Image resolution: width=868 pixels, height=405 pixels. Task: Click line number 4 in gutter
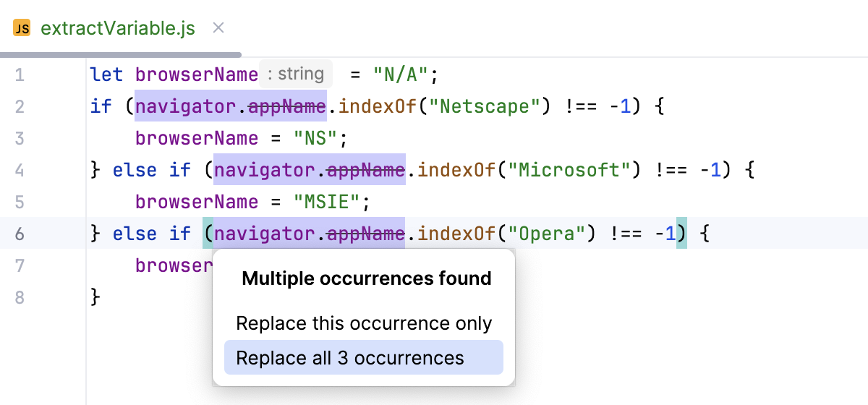coord(20,170)
